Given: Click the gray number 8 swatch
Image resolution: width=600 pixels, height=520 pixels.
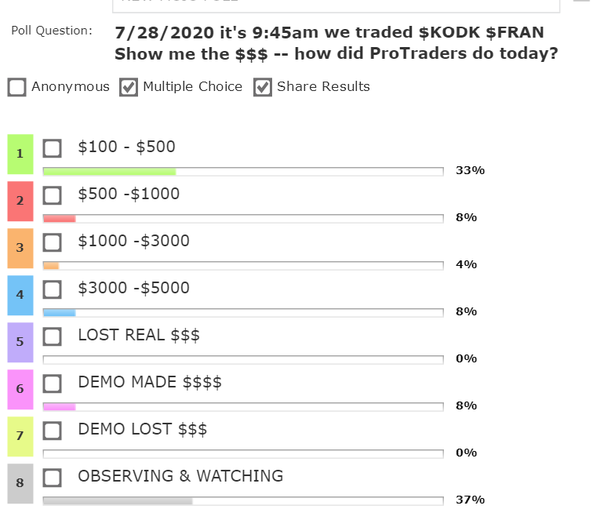Looking at the screenshot, I should tap(20, 483).
